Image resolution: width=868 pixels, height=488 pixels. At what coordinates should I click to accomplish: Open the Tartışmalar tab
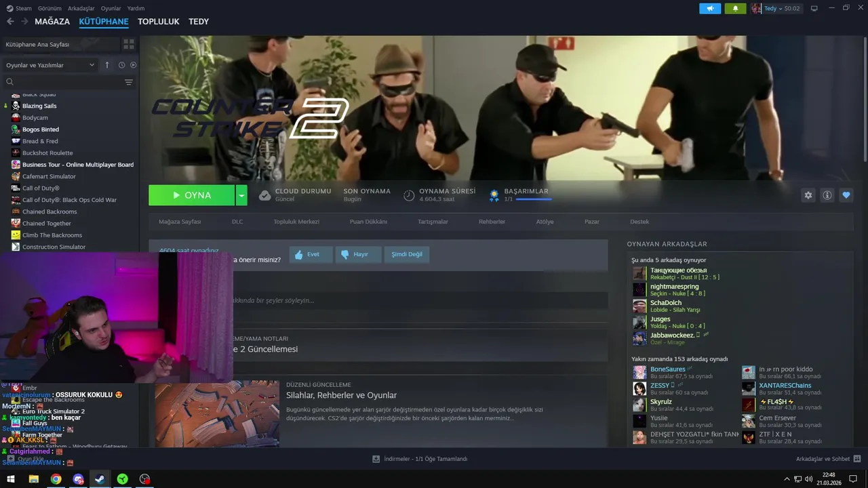click(x=433, y=222)
